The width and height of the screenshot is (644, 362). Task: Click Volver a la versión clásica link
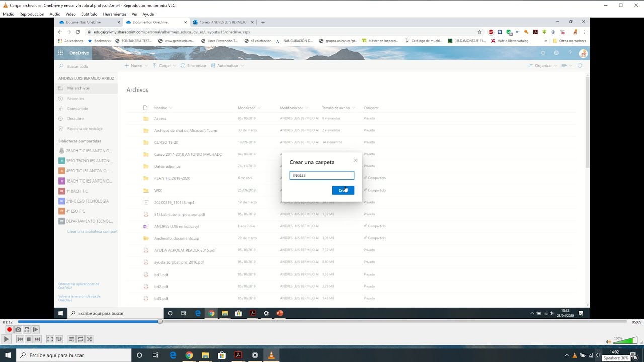(x=79, y=298)
